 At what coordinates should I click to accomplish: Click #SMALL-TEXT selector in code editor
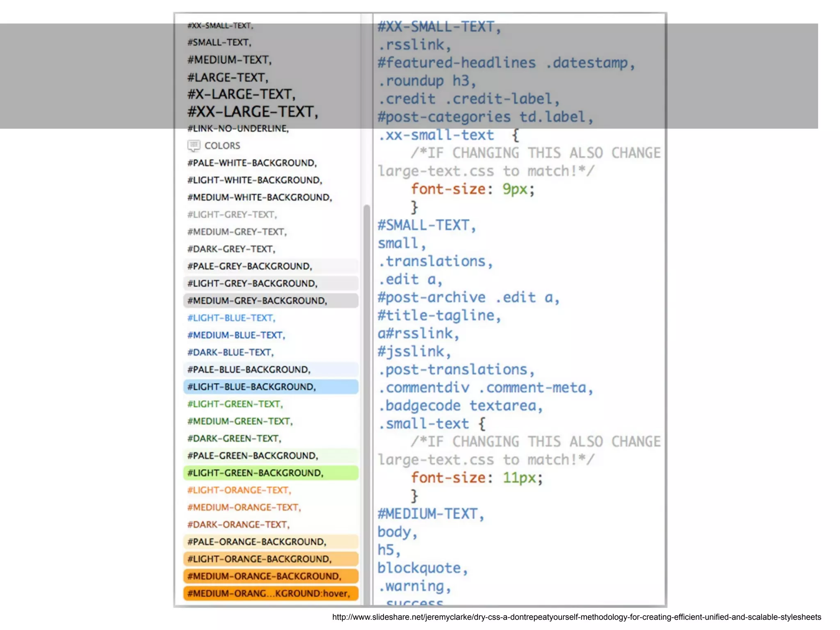(427, 225)
